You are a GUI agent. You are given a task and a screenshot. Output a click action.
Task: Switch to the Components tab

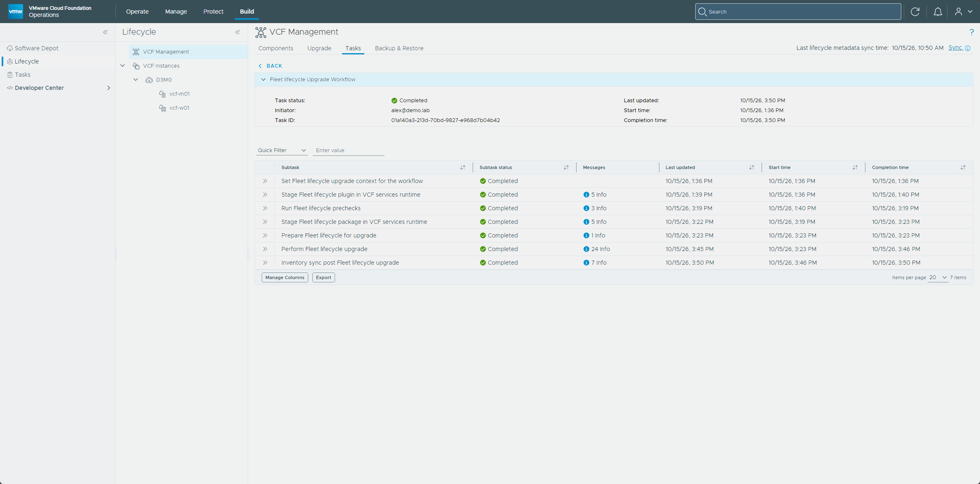pos(276,48)
